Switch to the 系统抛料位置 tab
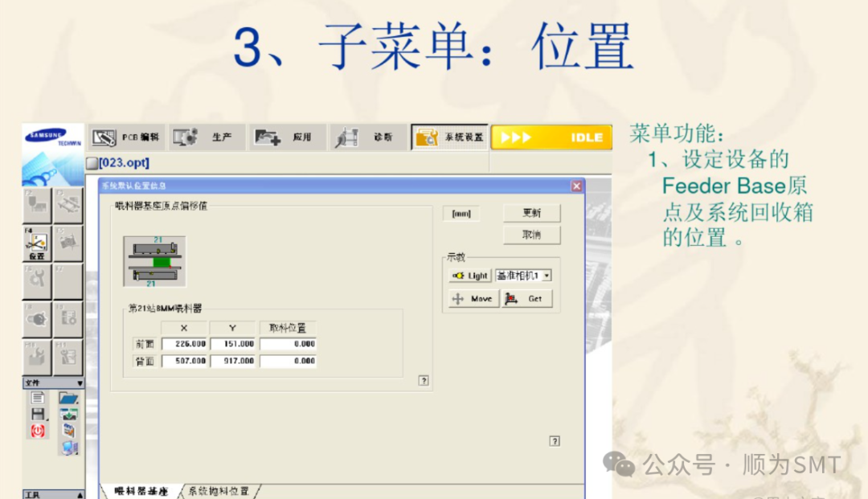Viewport: 868px width, 499px height. pos(219,491)
